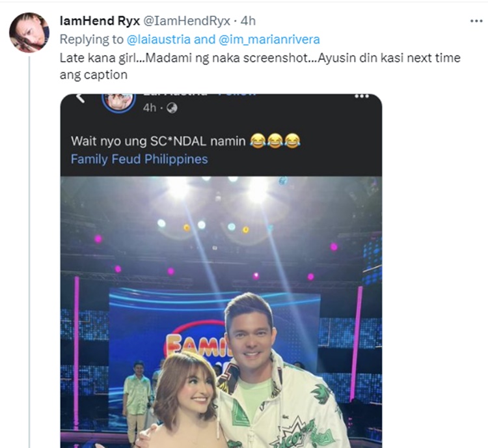Open the IamHend Ryx profile avatar
This screenshot has height=448, width=488.
pyautogui.click(x=29, y=32)
